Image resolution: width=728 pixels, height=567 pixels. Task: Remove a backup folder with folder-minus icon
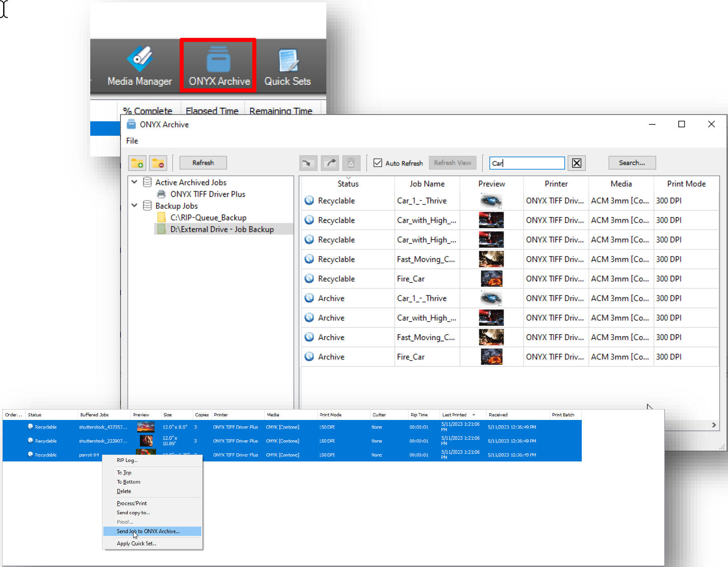click(158, 163)
